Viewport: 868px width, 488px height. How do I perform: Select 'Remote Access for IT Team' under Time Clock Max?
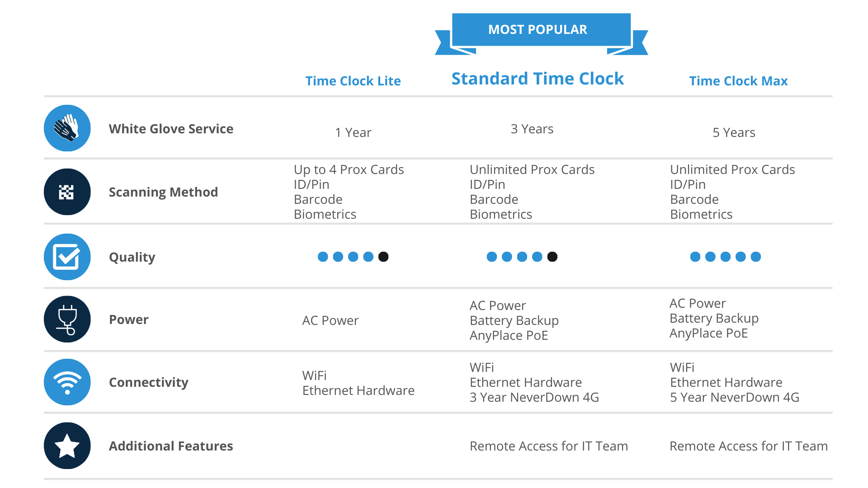click(x=749, y=446)
